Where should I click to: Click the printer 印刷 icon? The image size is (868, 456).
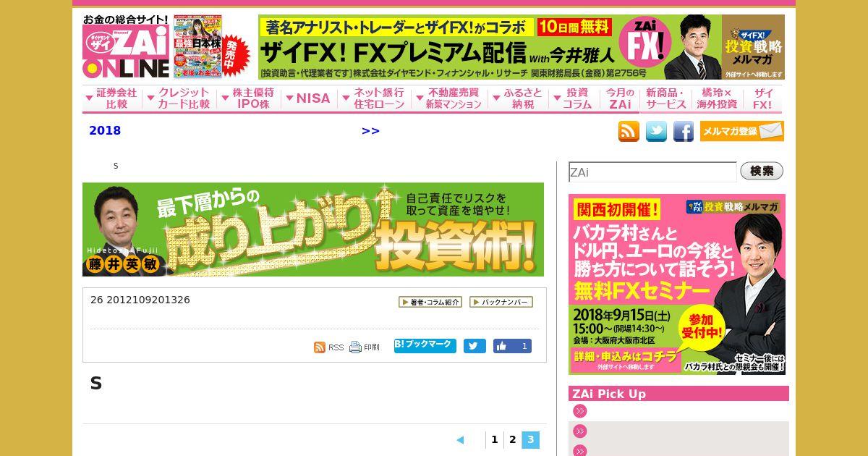[x=365, y=347]
